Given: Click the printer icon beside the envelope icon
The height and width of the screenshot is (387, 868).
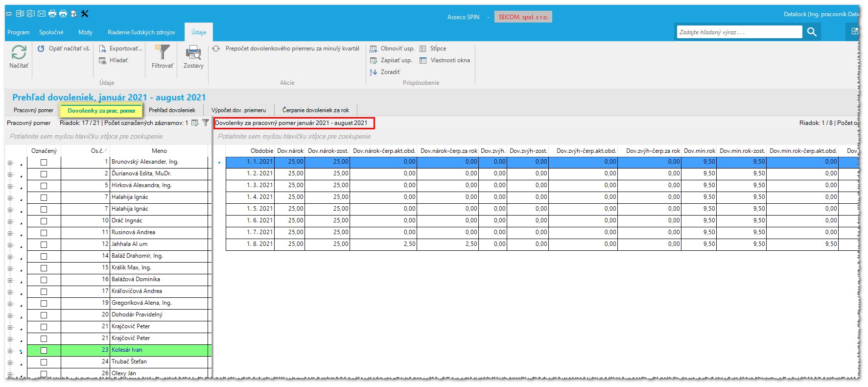Looking at the screenshot, I should (x=52, y=14).
